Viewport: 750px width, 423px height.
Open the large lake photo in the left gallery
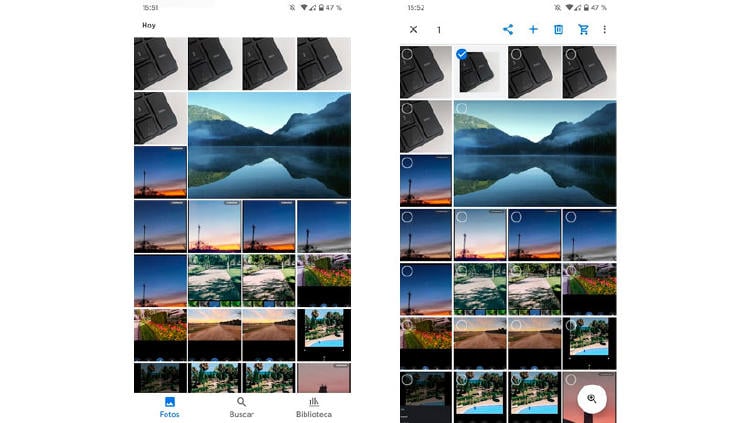269,145
